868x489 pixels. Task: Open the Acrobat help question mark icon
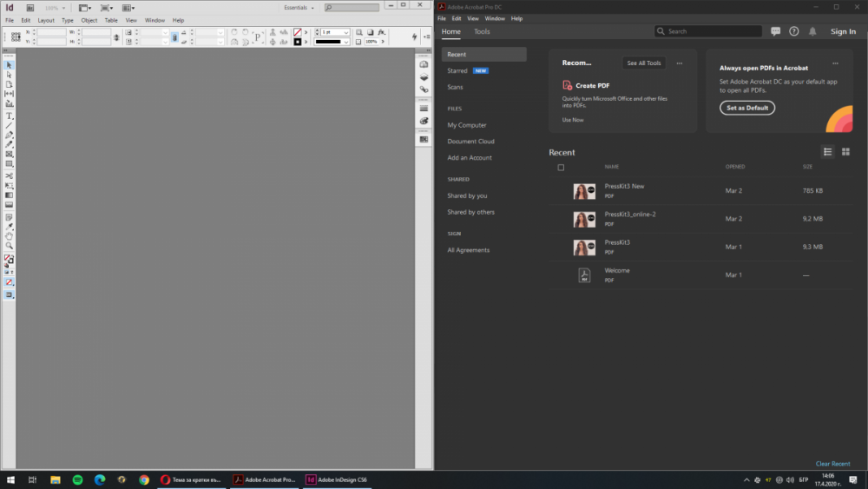(x=793, y=31)
